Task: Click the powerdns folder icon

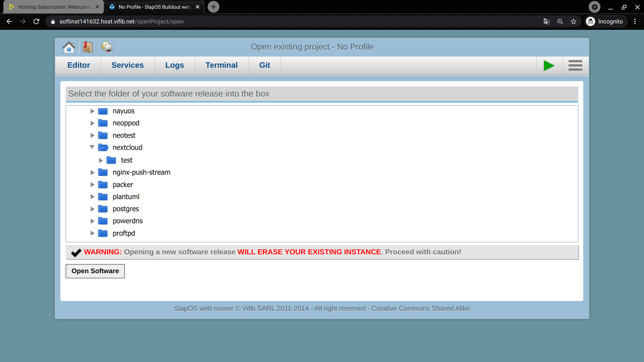Action: 103,221
